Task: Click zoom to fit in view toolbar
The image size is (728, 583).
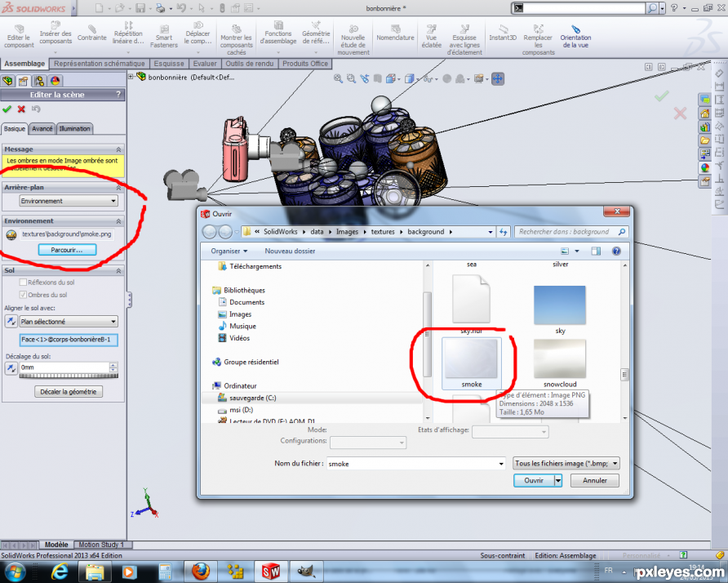Action: point(338,79)
